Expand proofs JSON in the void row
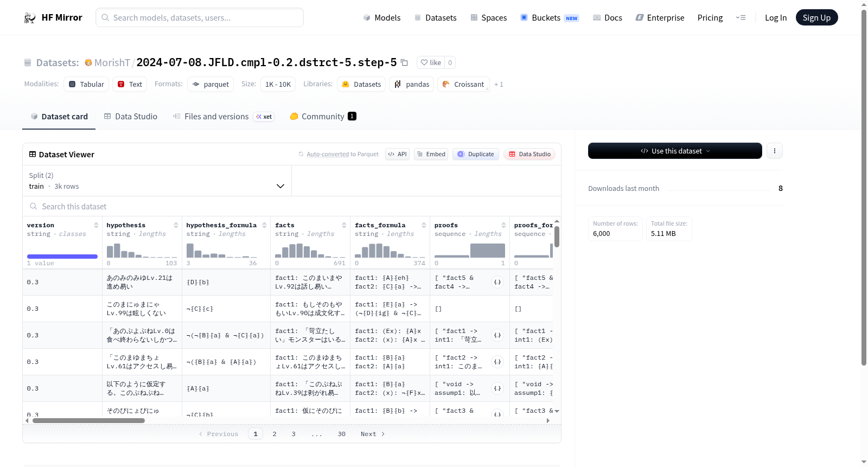The image size is (868, 467). pyautogui.click(x=497, y=388)
